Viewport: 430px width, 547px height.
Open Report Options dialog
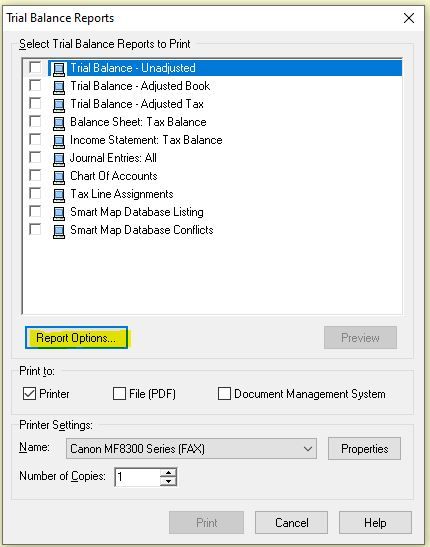(76, 338)
